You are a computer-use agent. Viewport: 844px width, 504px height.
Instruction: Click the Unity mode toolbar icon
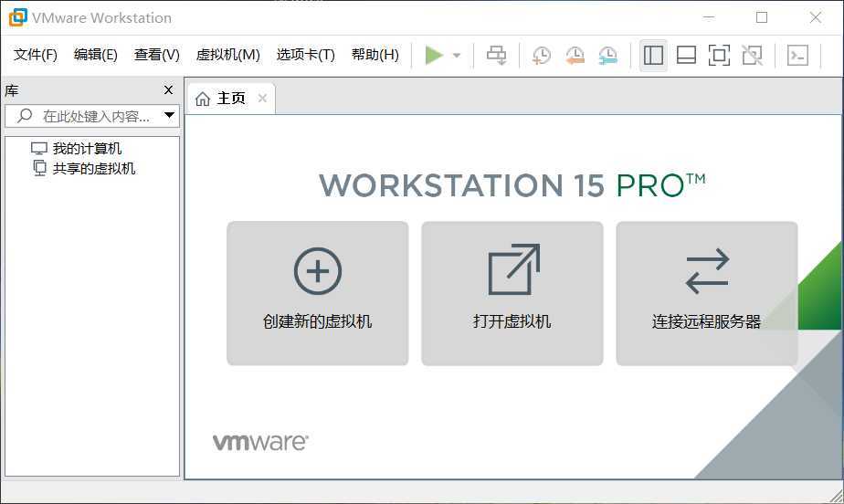pos(752,56)
